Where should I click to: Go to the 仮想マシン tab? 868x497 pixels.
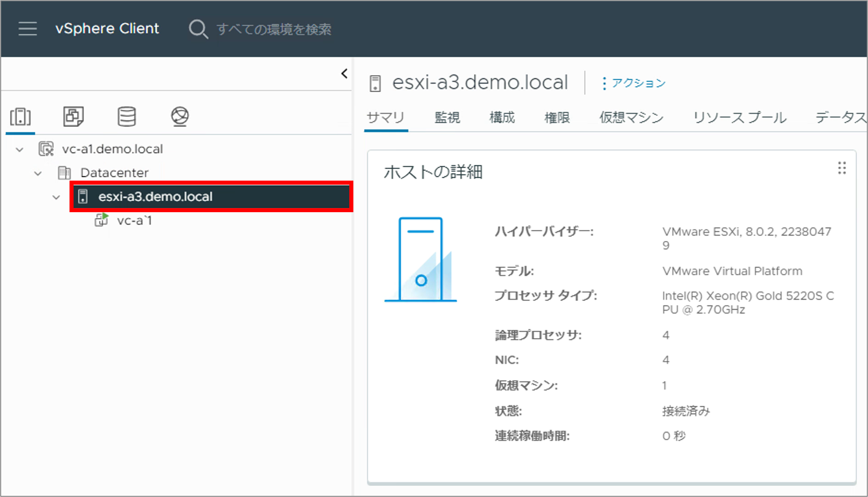[631, 118]
